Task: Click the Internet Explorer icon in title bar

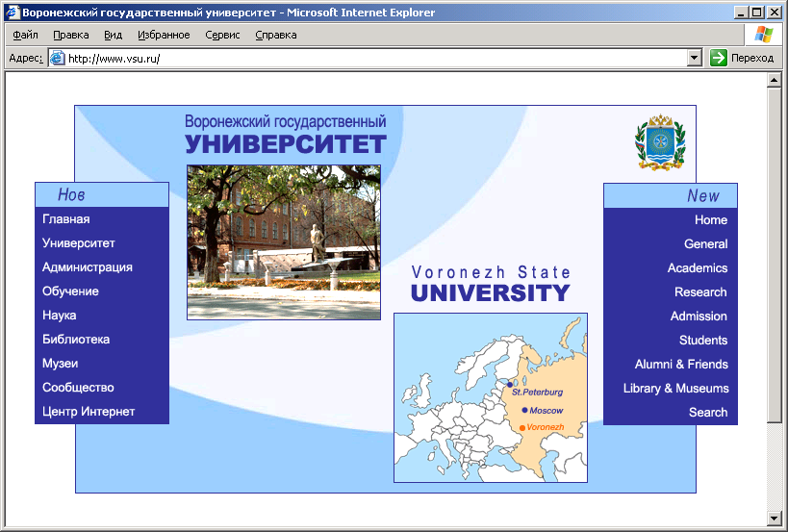Action: pyautogui.click(x=13, y=13)
